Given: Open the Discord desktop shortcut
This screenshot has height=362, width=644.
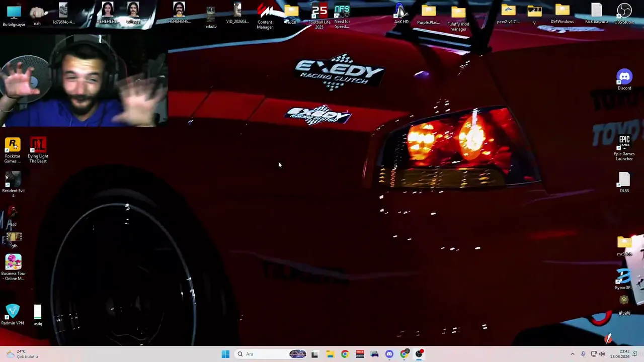Looking at the screenshot, I should [x=624, y=80].
